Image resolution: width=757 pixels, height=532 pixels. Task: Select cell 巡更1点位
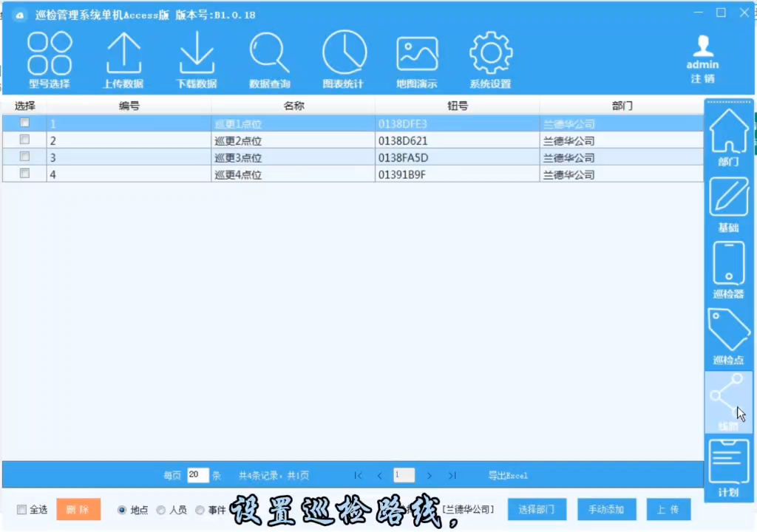(293, 123)
